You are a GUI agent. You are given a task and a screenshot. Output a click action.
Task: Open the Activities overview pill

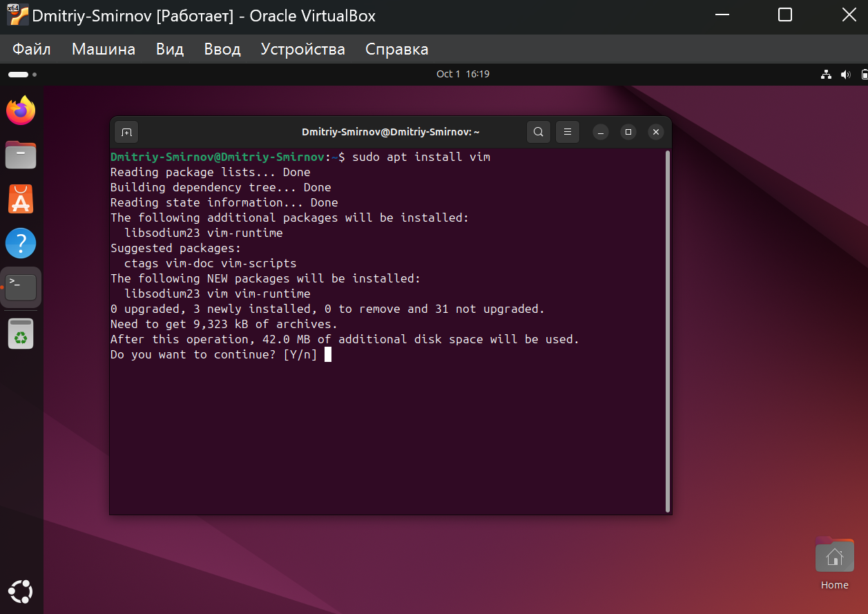click(22, 74)
